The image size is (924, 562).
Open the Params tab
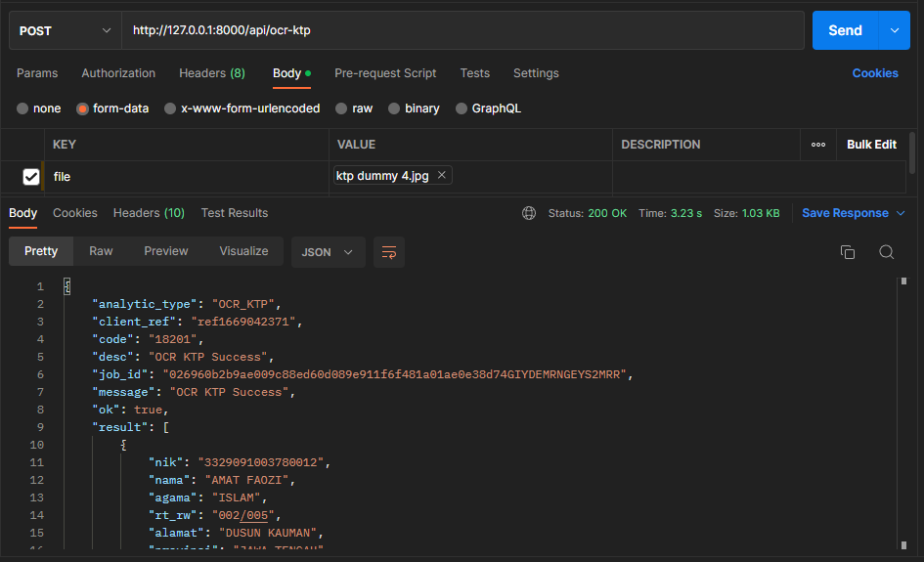click(37, 73)
